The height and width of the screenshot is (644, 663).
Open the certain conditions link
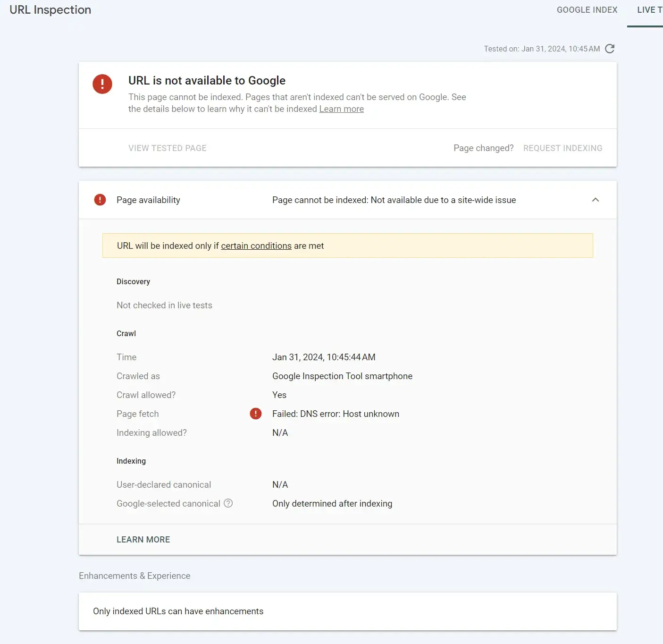pos(256,246)
